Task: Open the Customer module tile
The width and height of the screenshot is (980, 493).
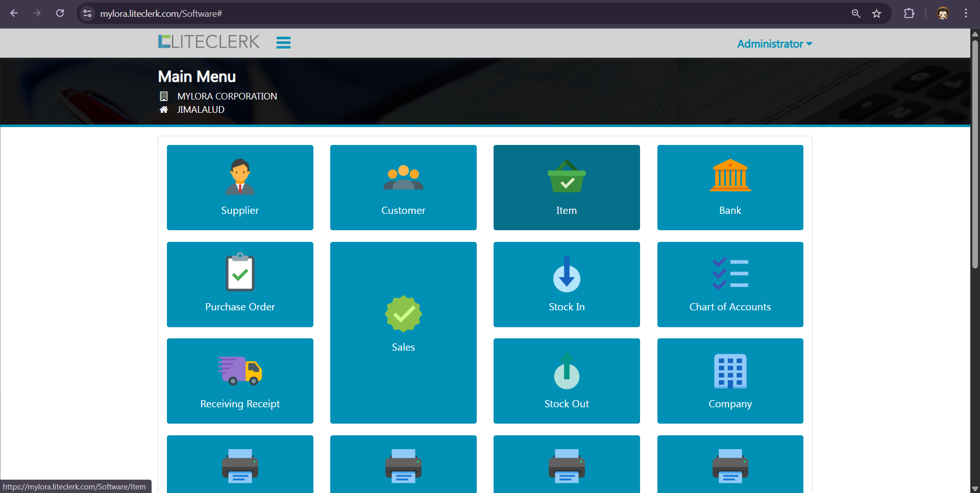Action: click(403, 187)
